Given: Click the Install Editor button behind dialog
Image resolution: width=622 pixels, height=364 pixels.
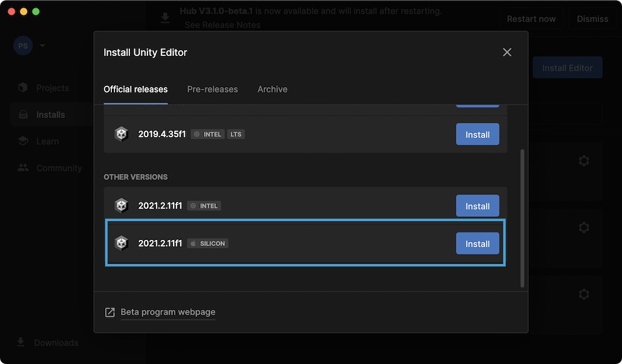Looking at the screenshot, I should pos(567,68).
